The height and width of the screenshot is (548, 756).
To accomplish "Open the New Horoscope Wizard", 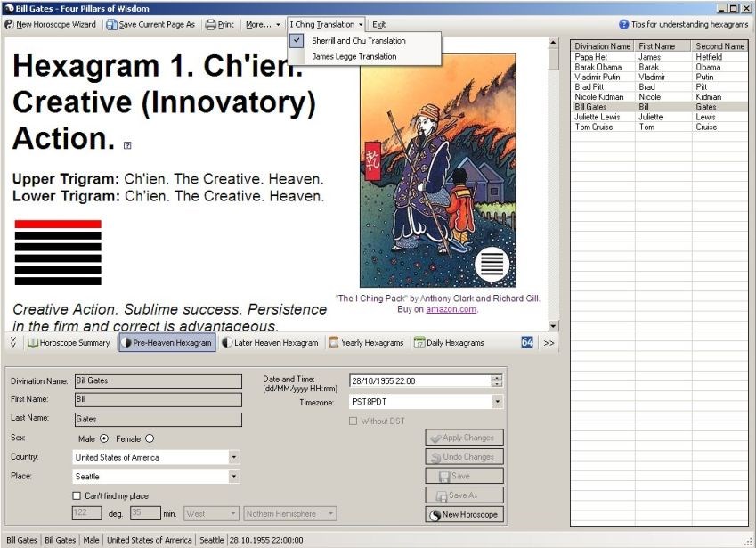I will coord(51,25).
